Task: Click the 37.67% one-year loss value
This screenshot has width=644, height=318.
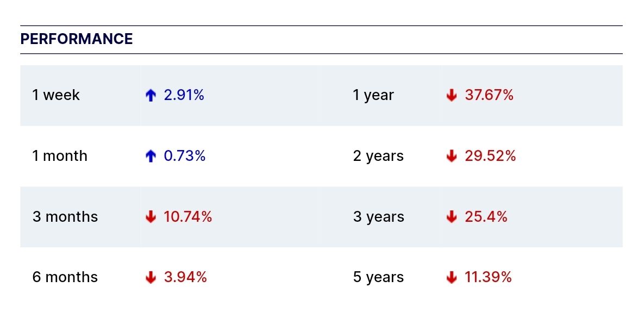Action: 489,95
